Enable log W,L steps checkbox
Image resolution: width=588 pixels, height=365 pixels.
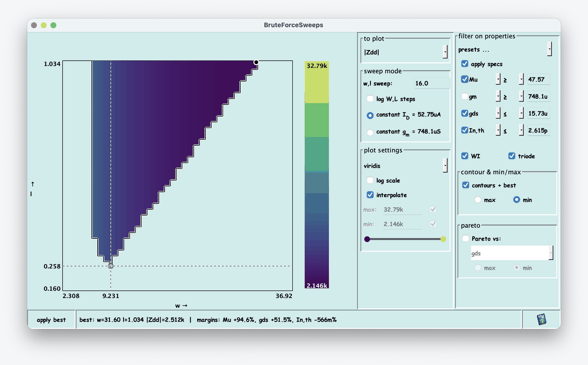click(370, 99)
